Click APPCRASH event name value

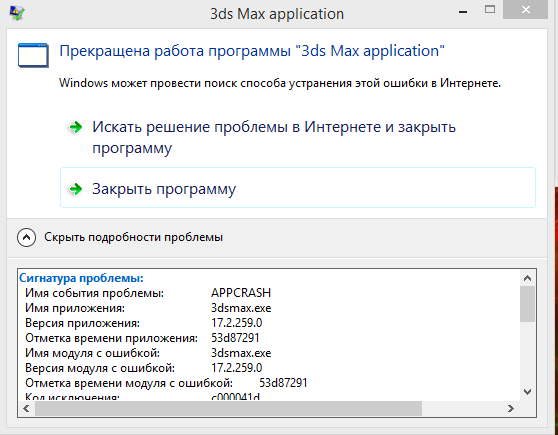(241, 293)
